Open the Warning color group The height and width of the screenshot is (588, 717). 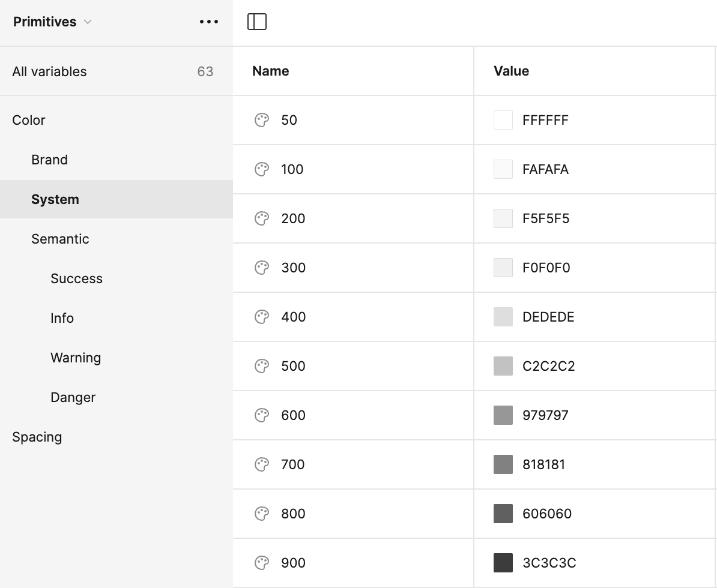click(76, 358)
